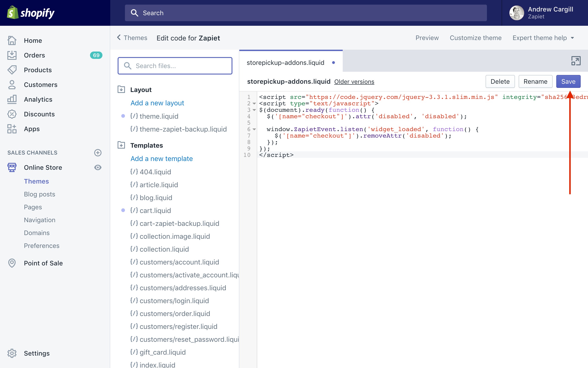Open customers/register.liquid template
The image size is (588, 368).
pyautogui.click(x=174, y=327)
